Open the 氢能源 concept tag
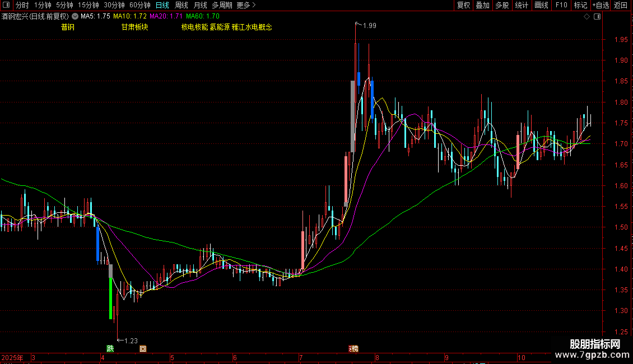This screenshot has width=633, height=364. coord(220,27)
